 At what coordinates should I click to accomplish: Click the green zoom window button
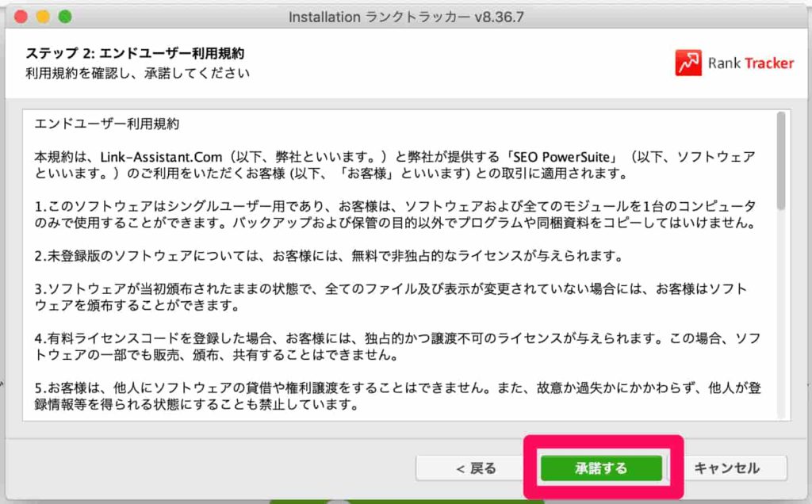click(65, 17)
